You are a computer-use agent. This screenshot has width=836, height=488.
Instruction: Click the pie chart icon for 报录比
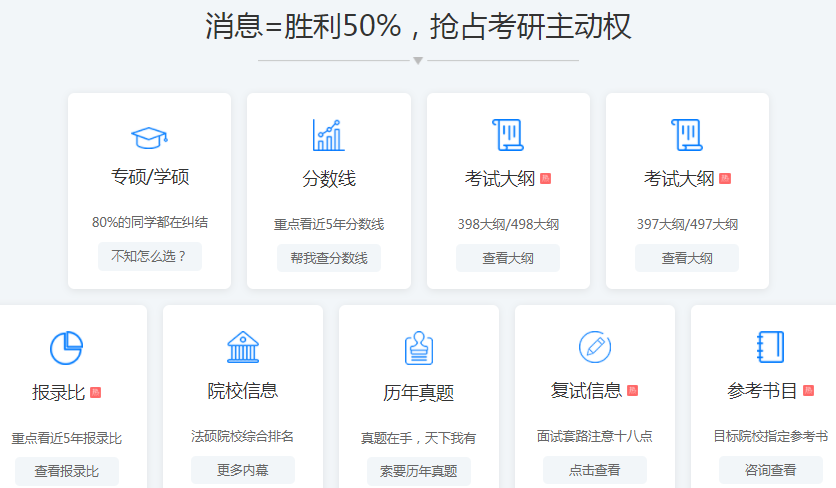66,348
